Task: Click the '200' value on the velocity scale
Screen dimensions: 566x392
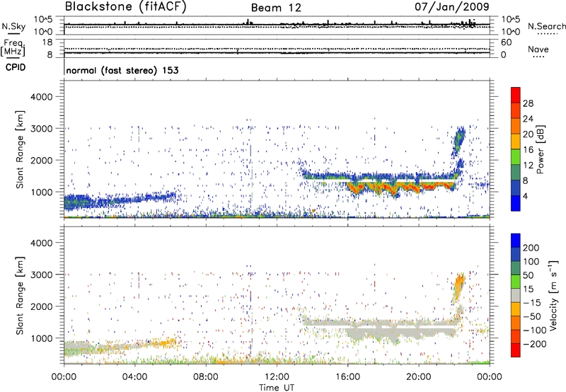Action: coord(531,248)
